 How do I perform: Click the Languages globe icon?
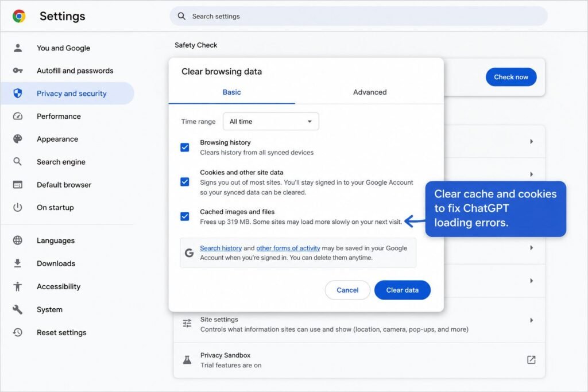18,240
